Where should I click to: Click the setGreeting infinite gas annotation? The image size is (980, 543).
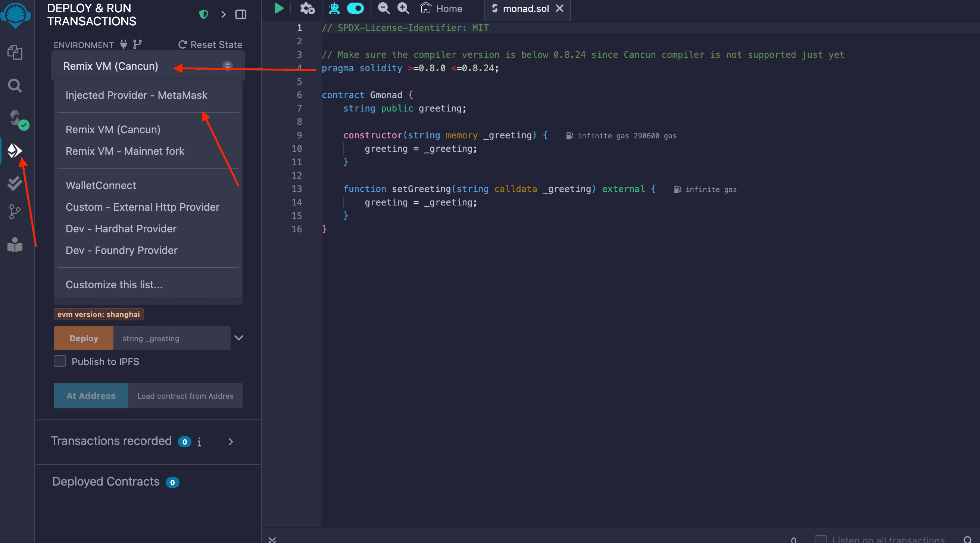coord(705,189)
